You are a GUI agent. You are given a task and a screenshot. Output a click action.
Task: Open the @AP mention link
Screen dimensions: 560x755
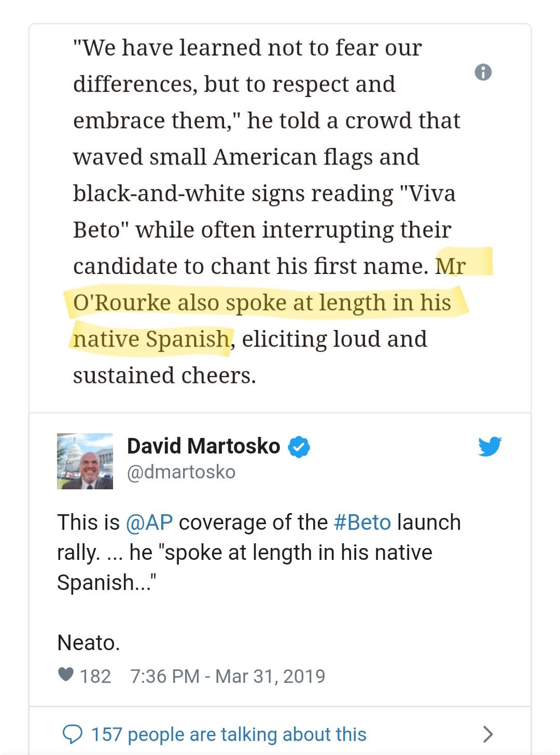point(149,523)
